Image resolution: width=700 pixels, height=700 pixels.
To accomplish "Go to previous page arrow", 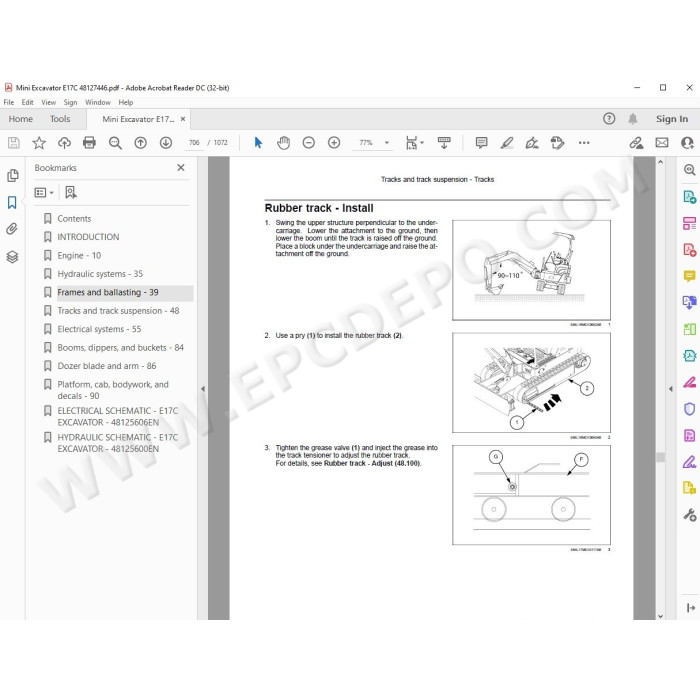I will (x=141, y=143).
